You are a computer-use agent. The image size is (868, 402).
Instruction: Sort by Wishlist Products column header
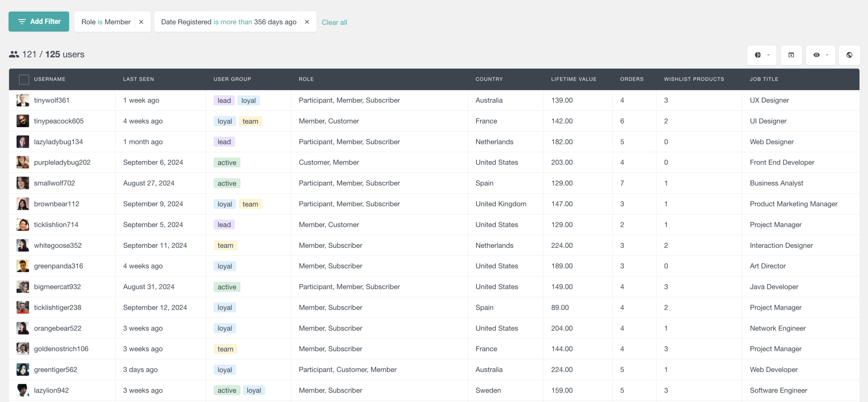(x=694, y=79)
